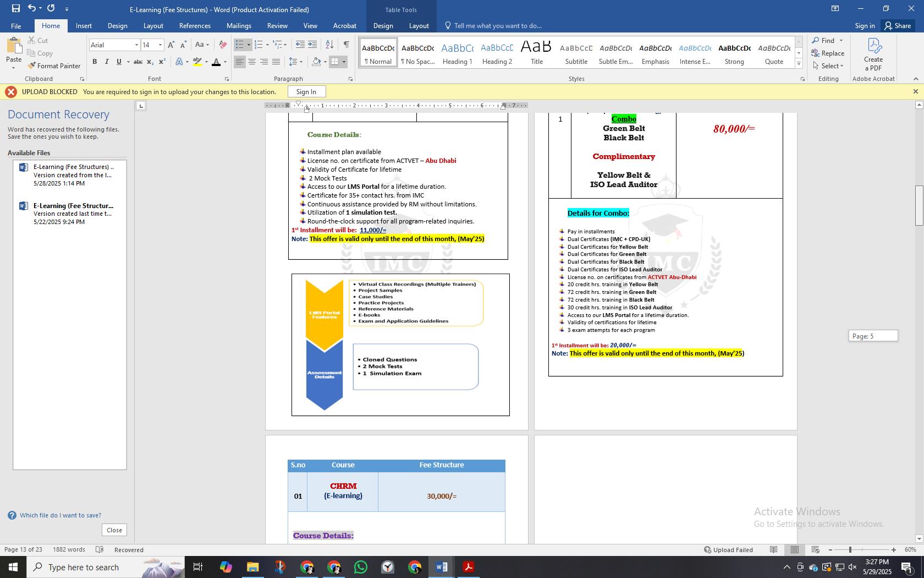Open the Select dropdown in Editing group

coord(828,66)
